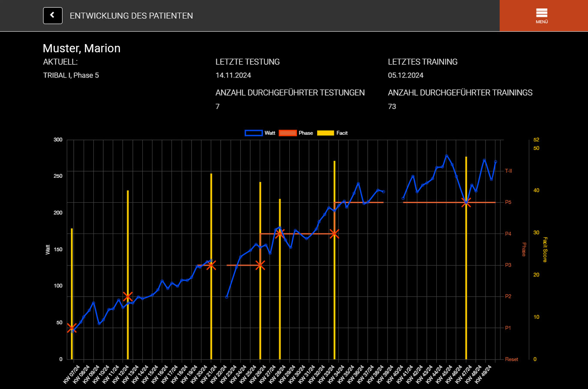Select the Watt data point at KW 22/24
588x389 pixels.
coord(227,297)
